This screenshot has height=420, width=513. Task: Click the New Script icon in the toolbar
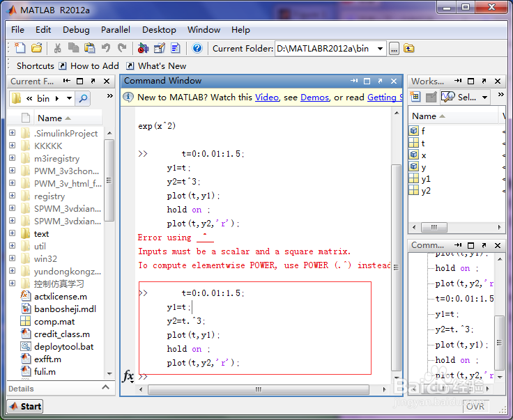pos(20,48)
